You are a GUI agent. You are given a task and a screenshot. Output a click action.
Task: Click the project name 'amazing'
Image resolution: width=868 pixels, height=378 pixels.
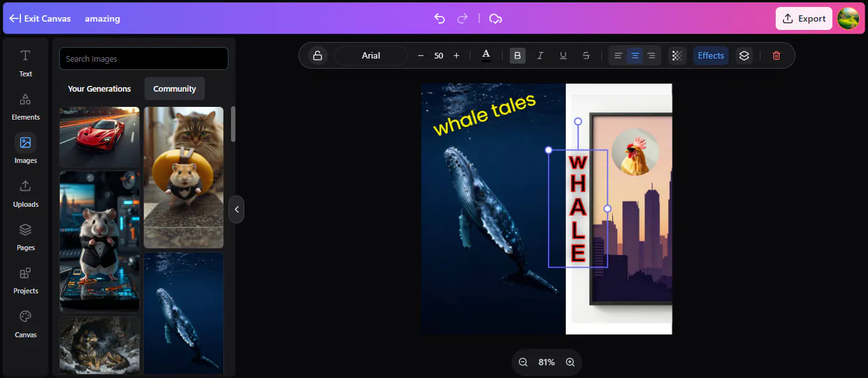[x=102, y=18]
